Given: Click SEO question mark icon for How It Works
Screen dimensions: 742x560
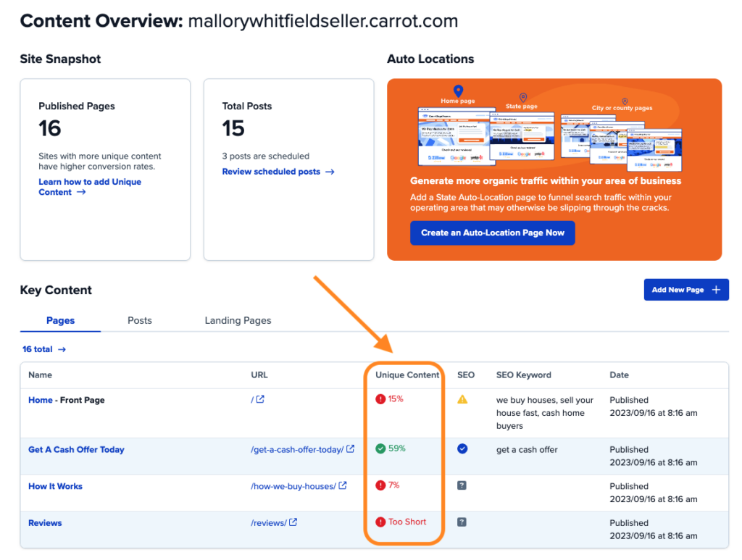Looking at the screenshot, I should (x=462, y=485).
